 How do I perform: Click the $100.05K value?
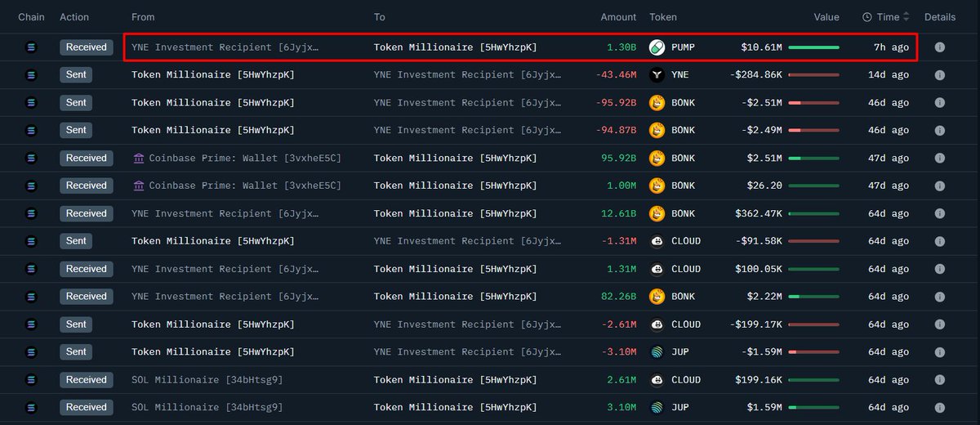coord(759,269)
